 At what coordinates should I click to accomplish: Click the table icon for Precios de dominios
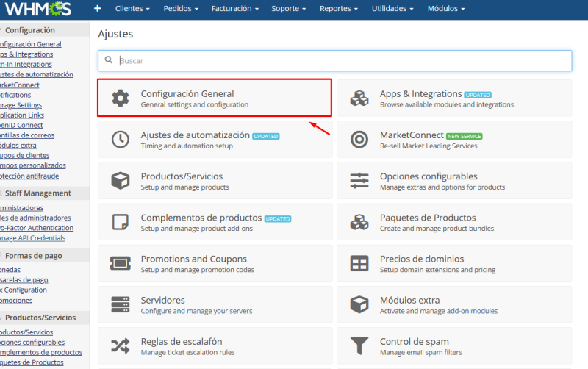click(359, 263)
